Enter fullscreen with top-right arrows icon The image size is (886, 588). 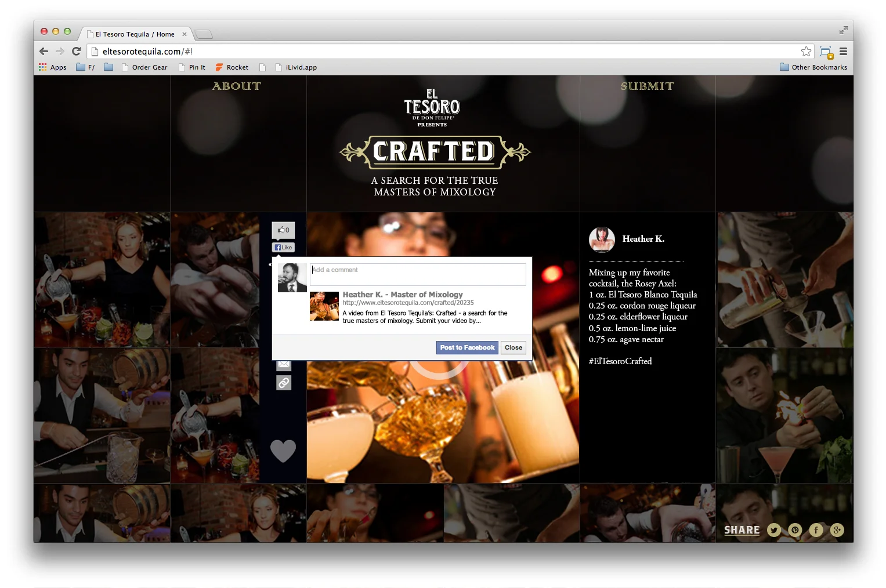[x=843, y=30]
